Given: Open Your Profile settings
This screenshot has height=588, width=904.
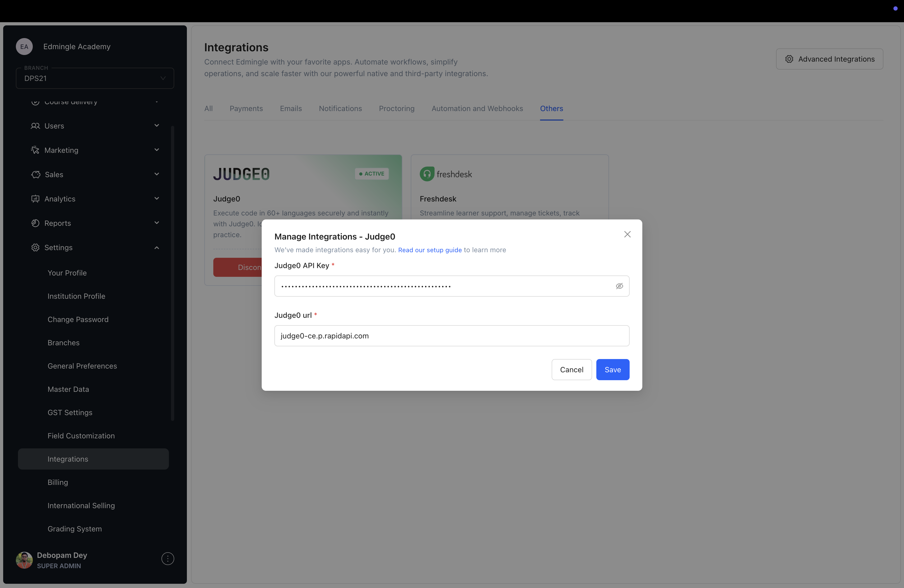Looking at the screenshot, I should pyautogui.click(x=67, y=273).
